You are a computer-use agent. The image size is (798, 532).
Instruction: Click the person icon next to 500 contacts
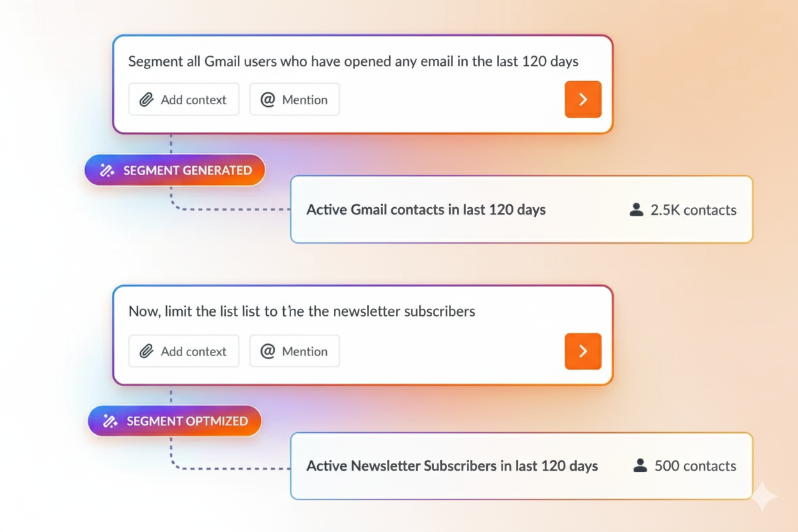639,466
